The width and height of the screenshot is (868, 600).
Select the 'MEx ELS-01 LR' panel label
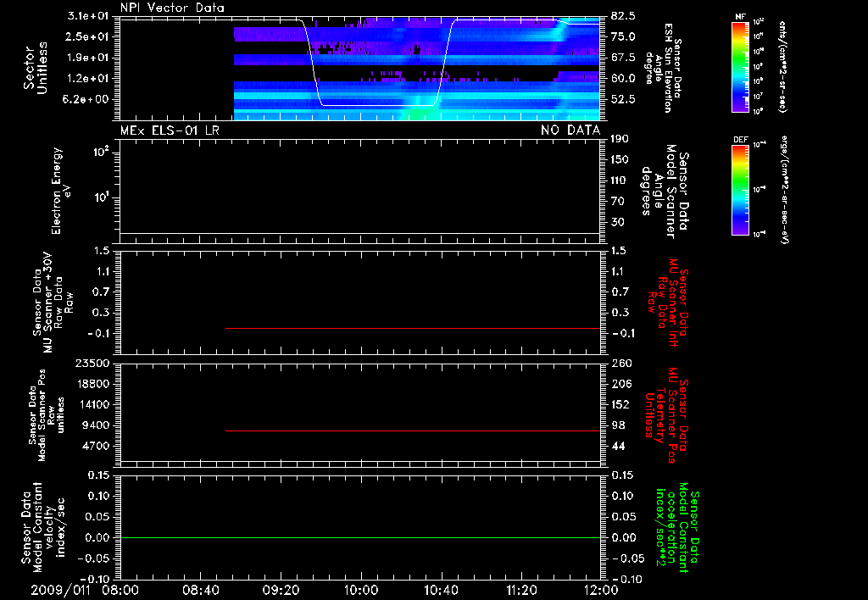point(170,131)
